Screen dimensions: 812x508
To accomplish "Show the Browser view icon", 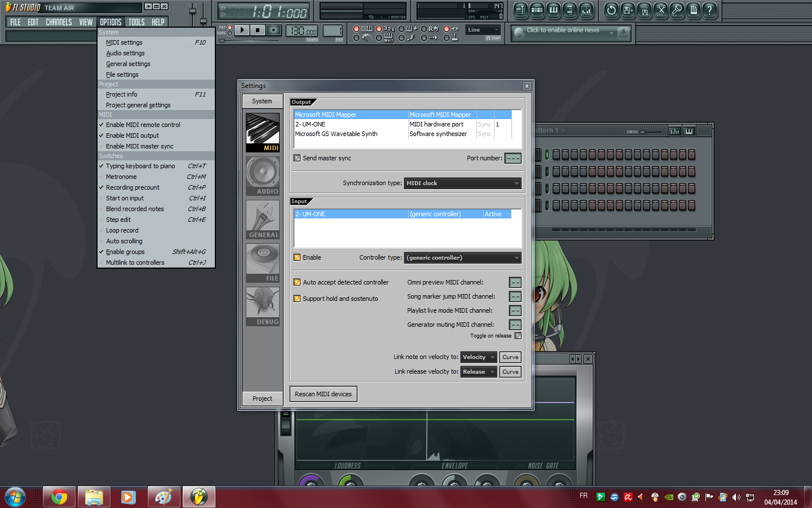I will pyautogui.click(x=570, y=10).
